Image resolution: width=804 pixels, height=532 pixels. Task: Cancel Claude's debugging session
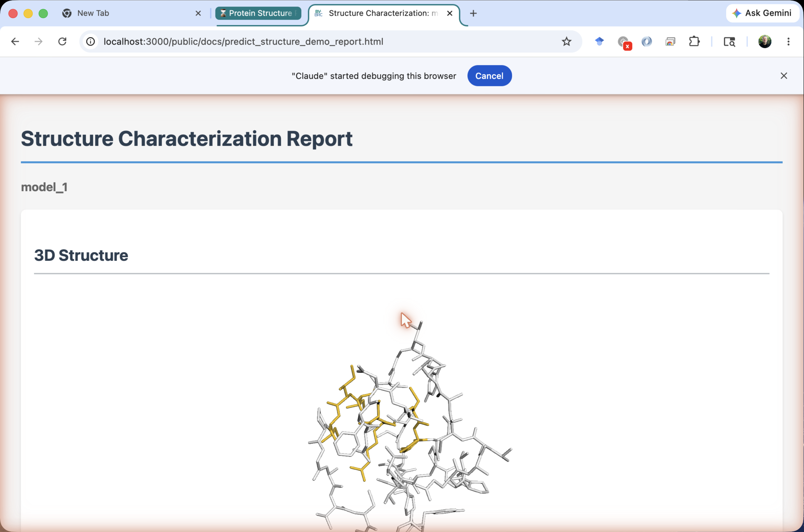coord(489,76)
